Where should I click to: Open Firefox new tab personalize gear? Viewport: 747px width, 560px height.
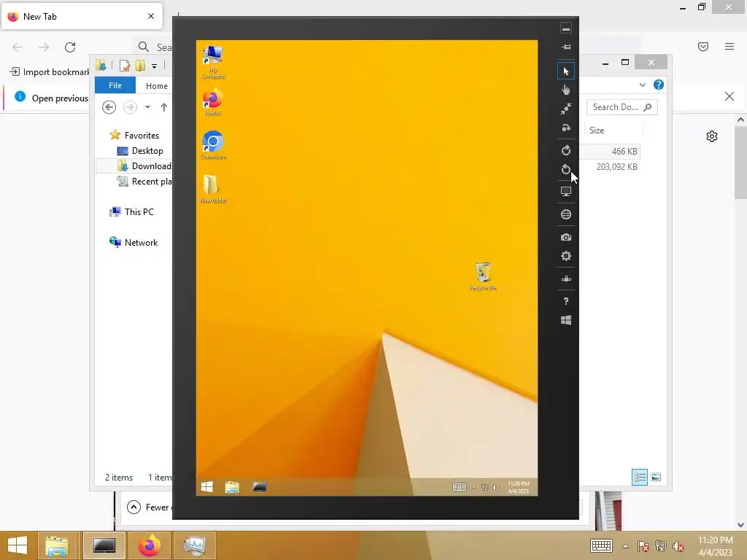pyautogui.click(x=712, y=136)
